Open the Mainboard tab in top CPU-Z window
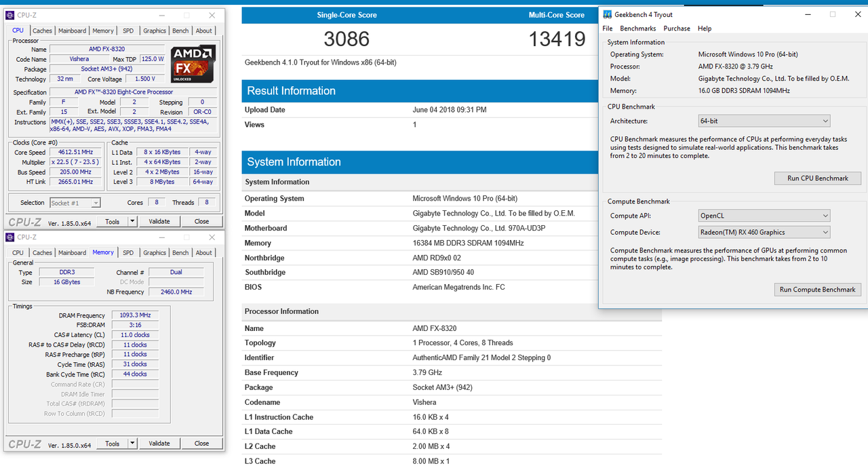 (72, 31)
